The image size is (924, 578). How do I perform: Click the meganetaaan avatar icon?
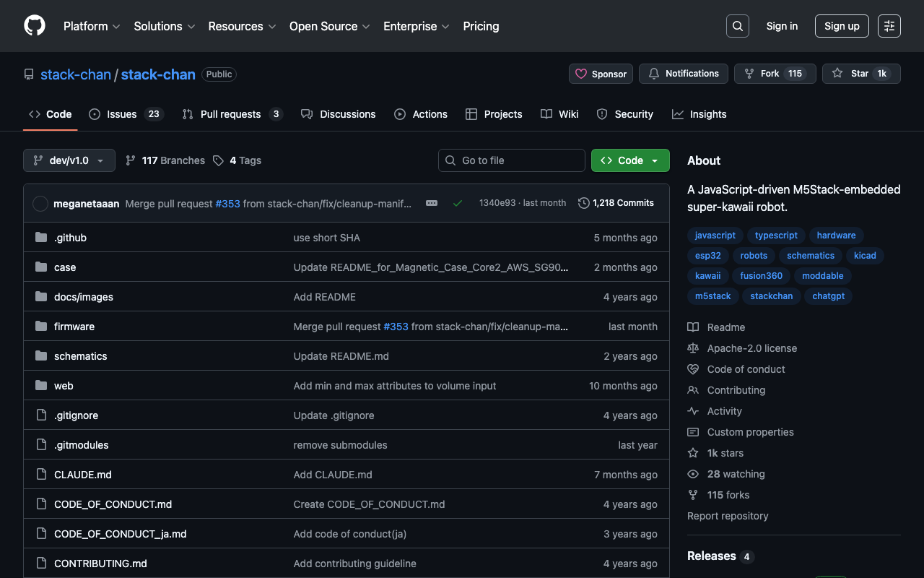(x=40, y=204)
